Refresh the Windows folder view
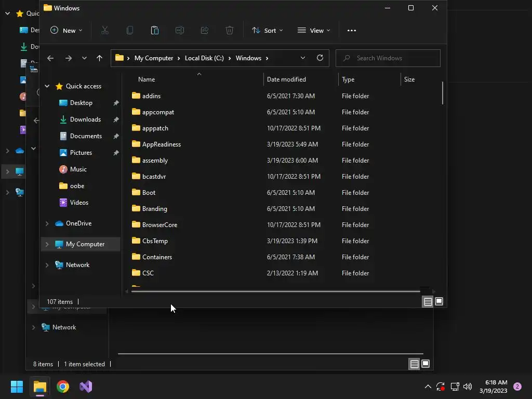 [x=320, y=58]
